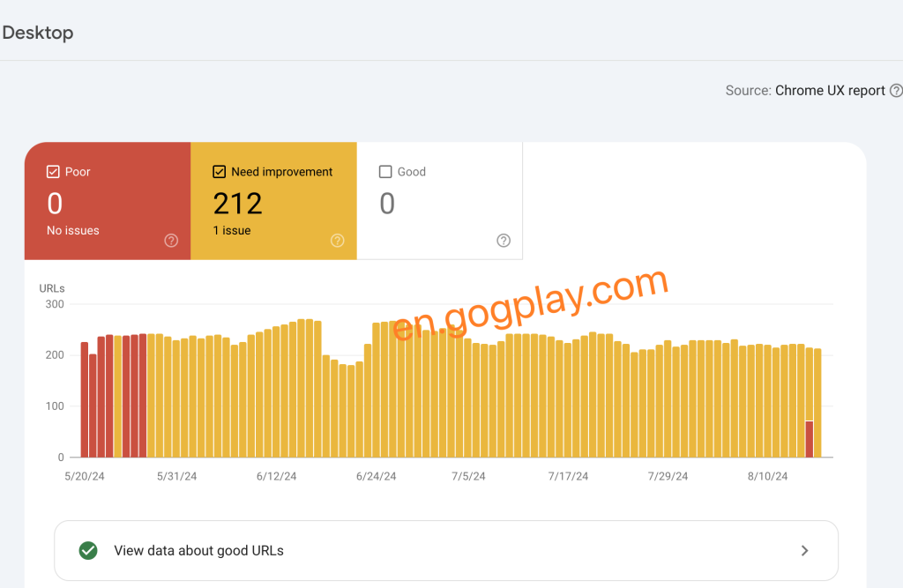Screen dimensions: 903x588
Task: Select the Good status card
Action: point(439,201)
